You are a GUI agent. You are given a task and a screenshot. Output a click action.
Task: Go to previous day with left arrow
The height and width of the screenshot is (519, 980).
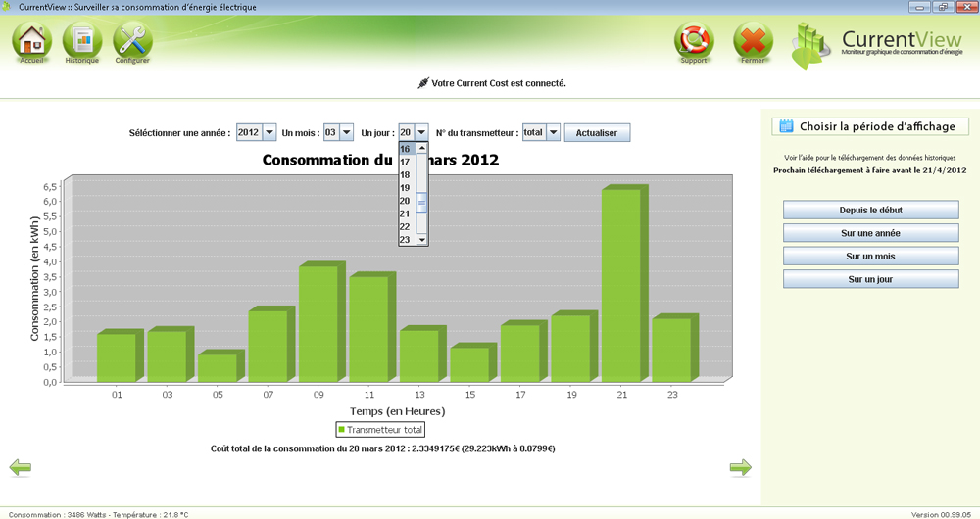(20, 468)
